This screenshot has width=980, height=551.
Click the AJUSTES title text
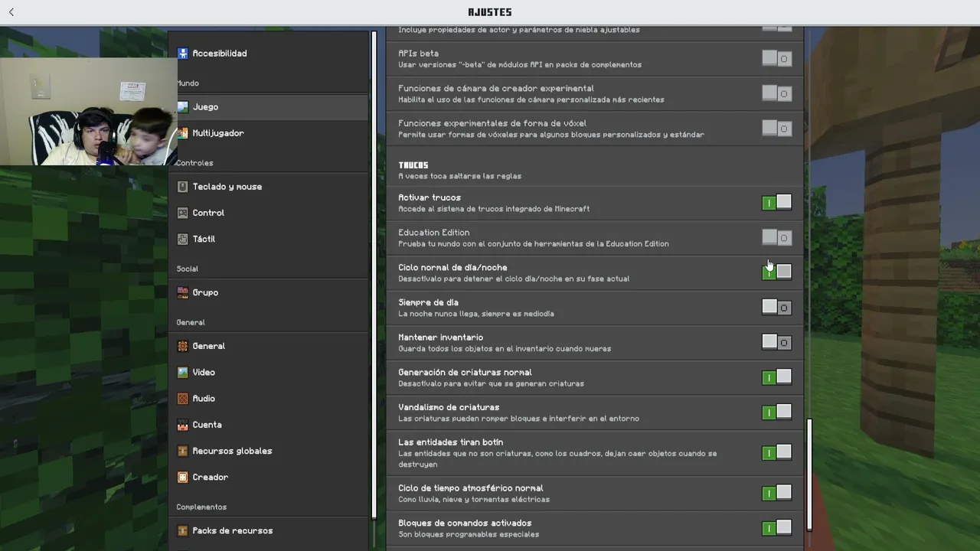pos(490,12)
